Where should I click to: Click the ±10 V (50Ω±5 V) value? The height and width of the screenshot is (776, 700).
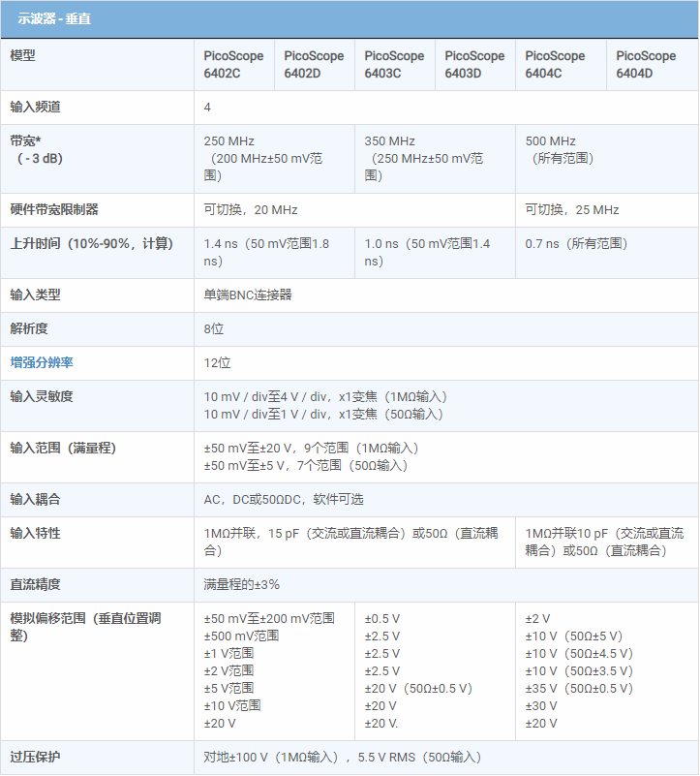tap(574, 636)
